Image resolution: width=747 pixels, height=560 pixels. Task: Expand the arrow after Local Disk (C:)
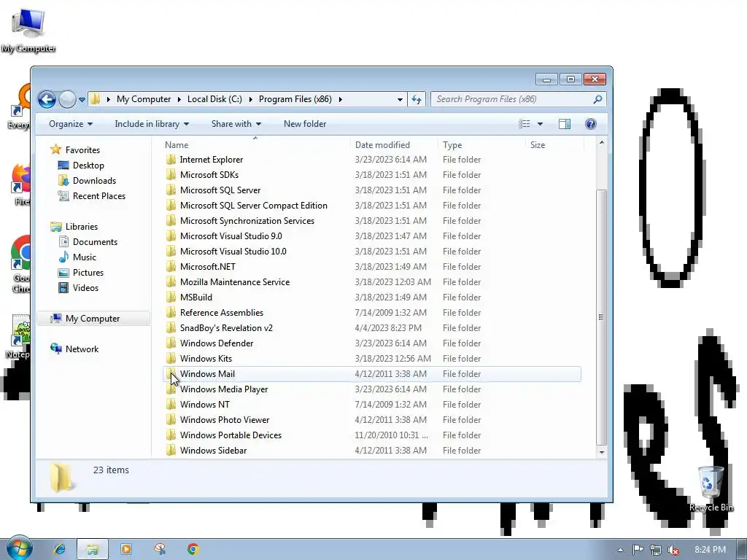(x=250, y=99)
